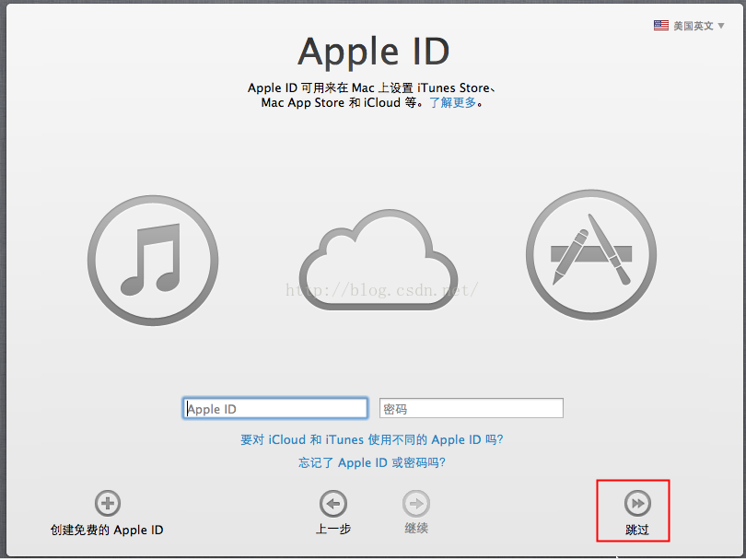746x560 pixels.
Task: Go back using the 上一步 label
Action: pos(333,529)
